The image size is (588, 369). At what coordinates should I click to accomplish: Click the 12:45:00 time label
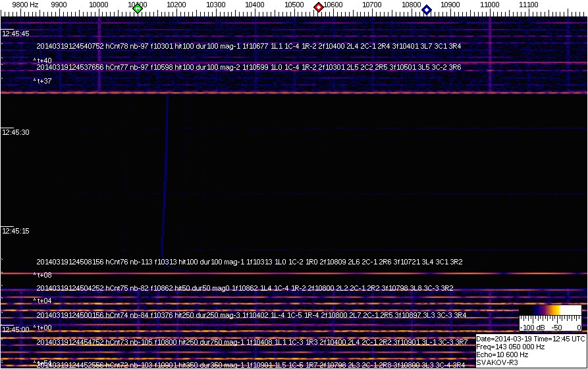tap(15, 329)
